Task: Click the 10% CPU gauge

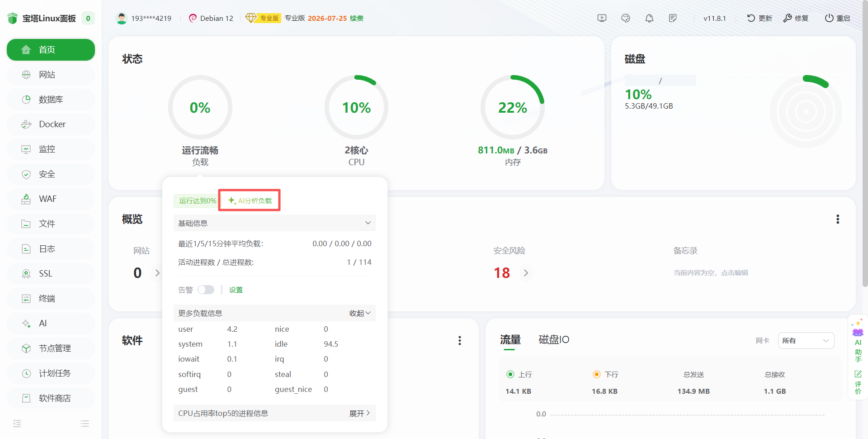Action: pos(356,107)
